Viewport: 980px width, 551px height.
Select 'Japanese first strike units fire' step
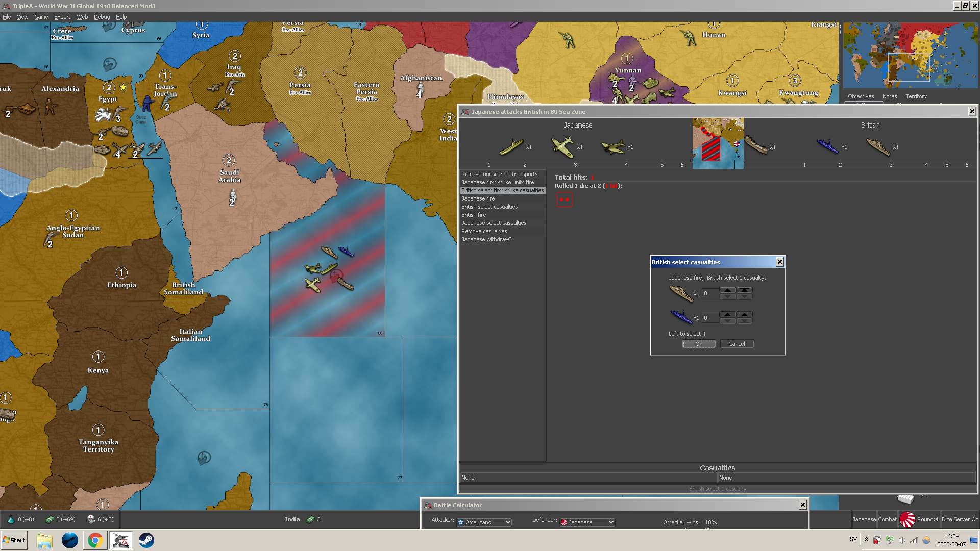tap(503, 182)
